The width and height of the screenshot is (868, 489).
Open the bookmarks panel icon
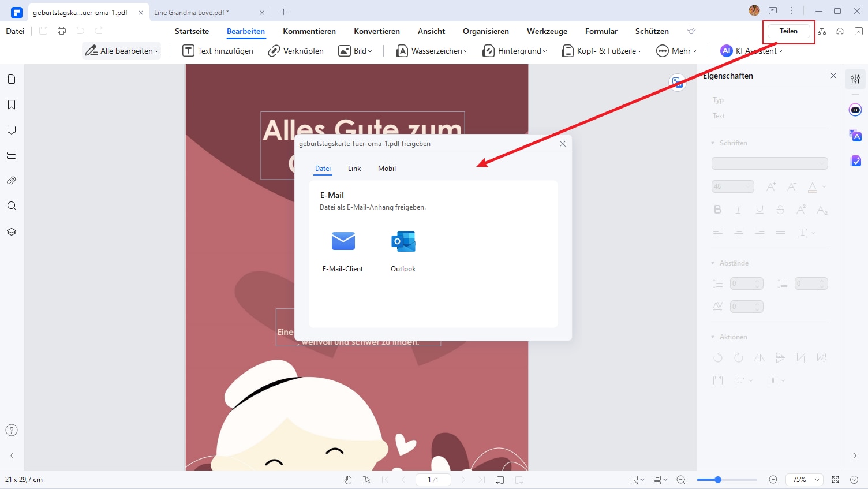pos(12,104)
